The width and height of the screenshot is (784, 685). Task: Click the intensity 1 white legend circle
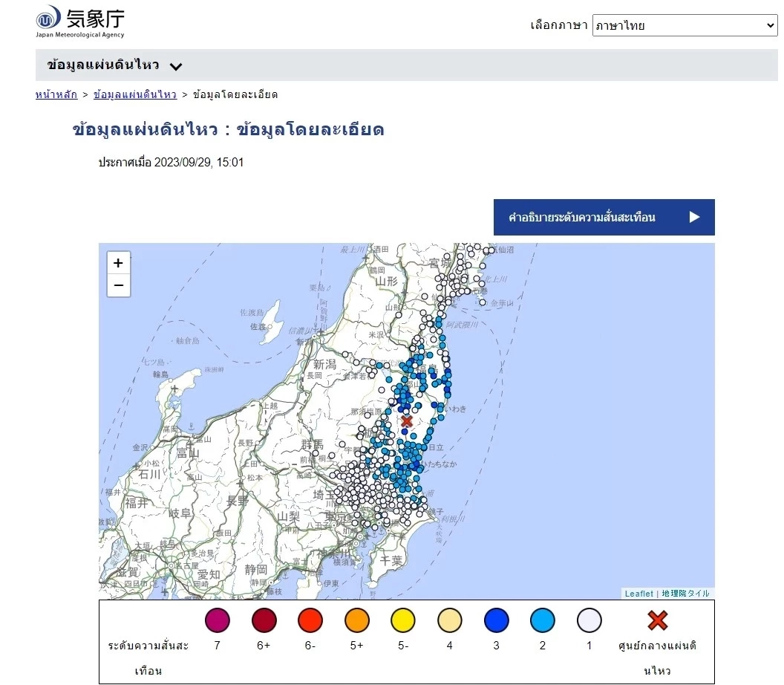[x=589, y=620]
